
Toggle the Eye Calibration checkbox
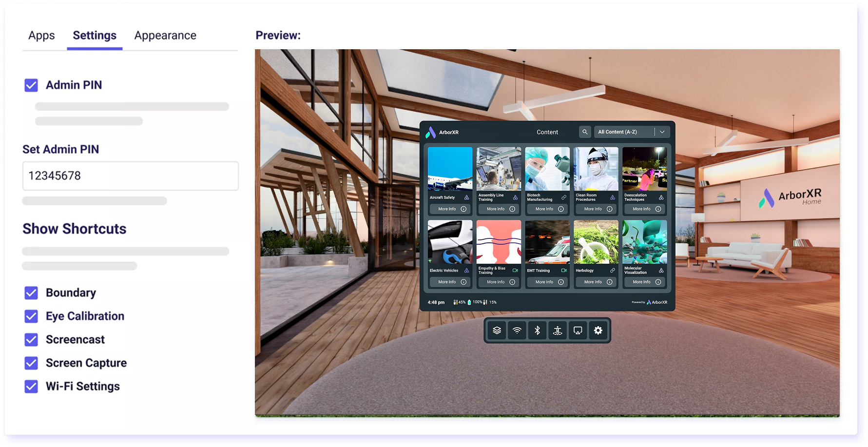point(31,316)
